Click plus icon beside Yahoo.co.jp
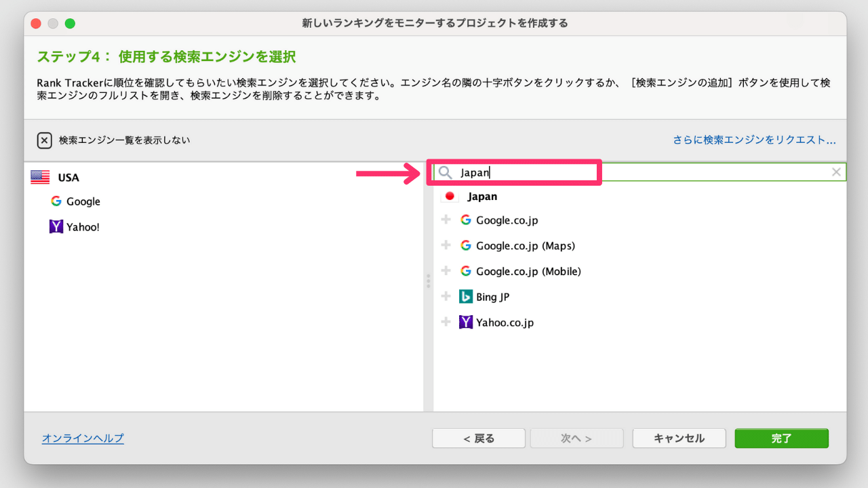This screenshot has width=868, height=488. (446, 322)
